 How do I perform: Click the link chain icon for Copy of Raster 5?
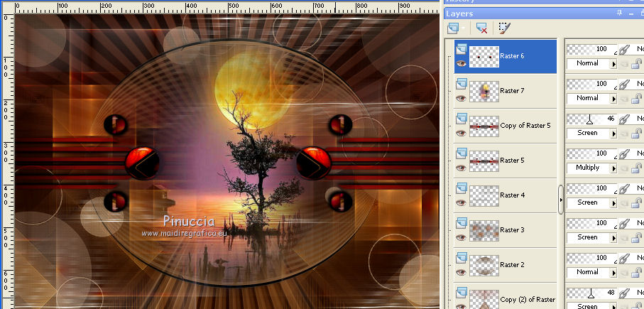[624, 119]
